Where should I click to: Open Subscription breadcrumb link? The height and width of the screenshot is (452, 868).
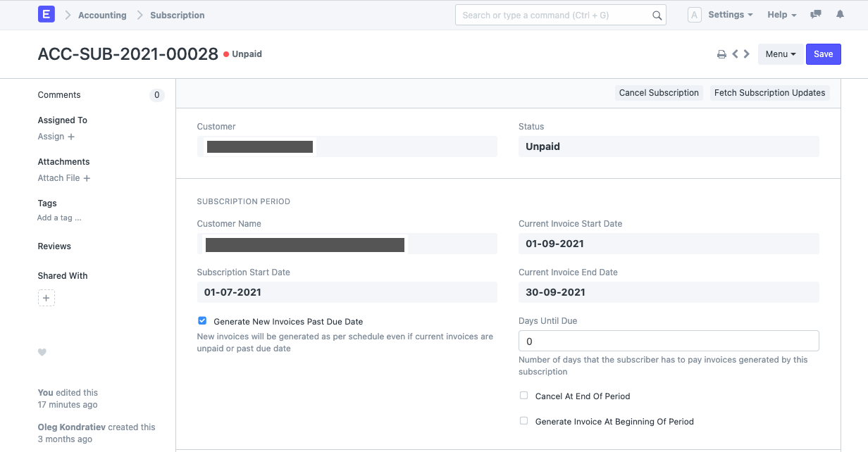click(x=177, y=14)
